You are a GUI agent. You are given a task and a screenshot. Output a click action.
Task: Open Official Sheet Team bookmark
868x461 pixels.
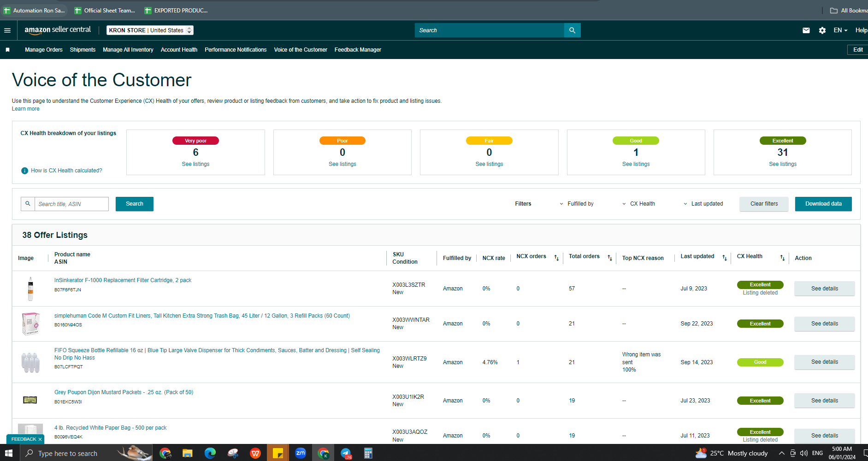[x=105, y=10]
